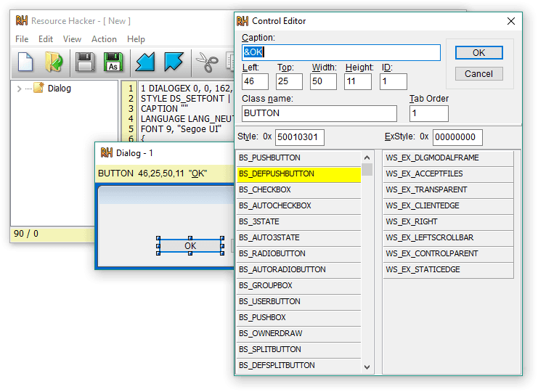Click the Dialog folder icon in tree
Image resolution: width=538 pixels, height=392 pixels.
point(39,89)
